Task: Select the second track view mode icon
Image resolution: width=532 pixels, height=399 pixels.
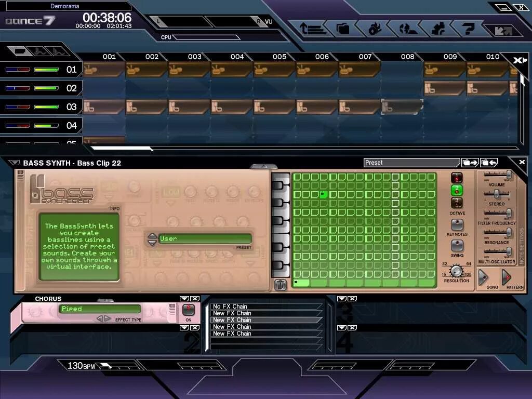Action: point(38,51)
